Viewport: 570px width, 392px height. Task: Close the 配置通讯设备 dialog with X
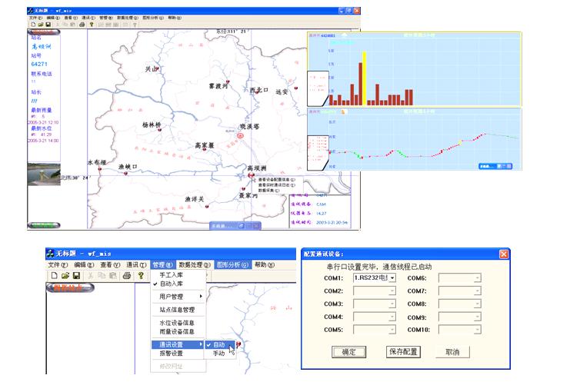coord(504,254)
